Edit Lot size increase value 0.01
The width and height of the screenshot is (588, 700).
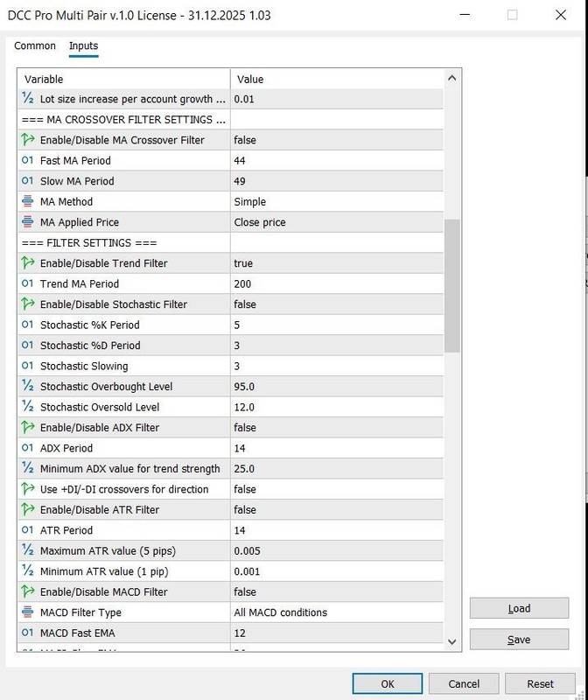coord(337,99)
